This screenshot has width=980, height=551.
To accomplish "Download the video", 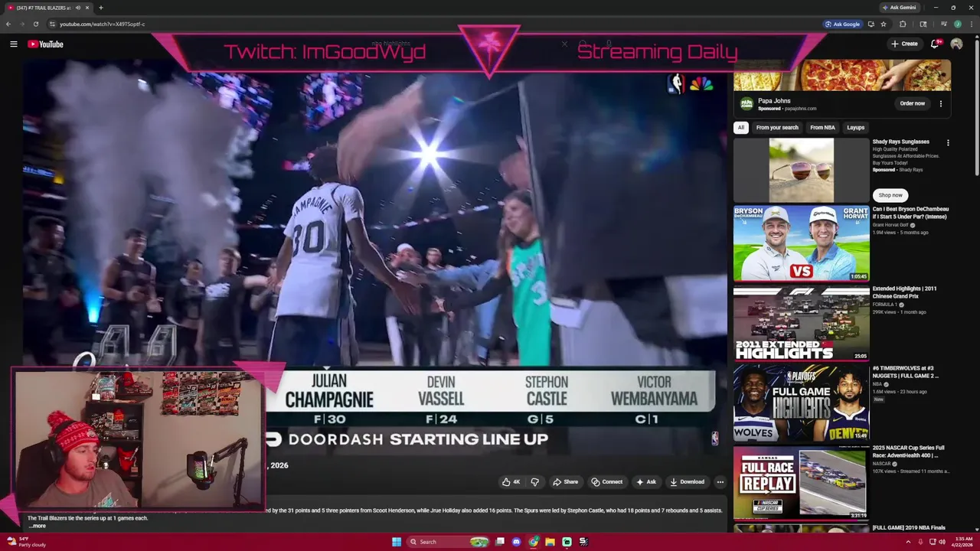I will (x=687, y=482).
